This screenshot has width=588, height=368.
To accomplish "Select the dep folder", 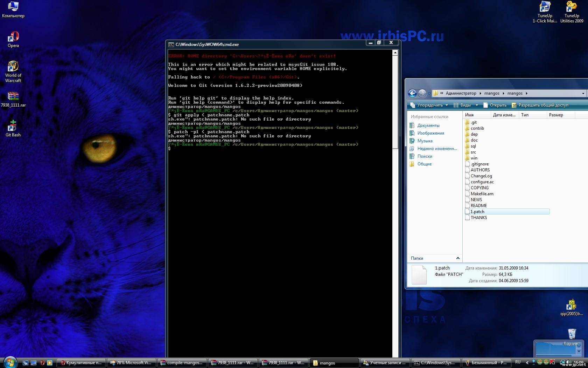I will point(471,134).
